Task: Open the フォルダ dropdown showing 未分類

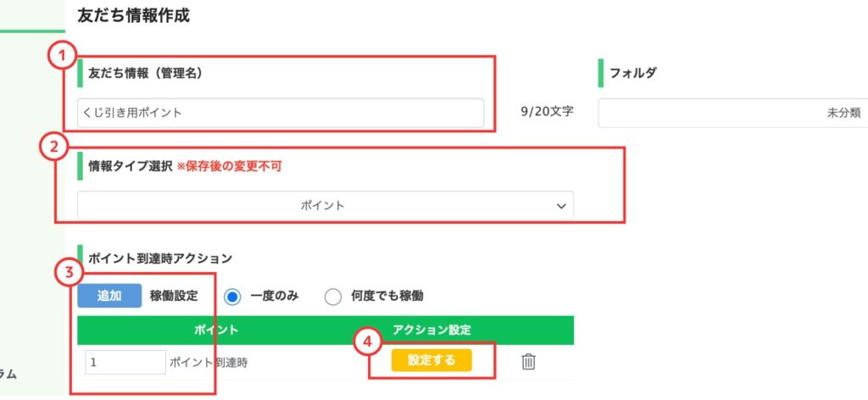Action: click(733, 113)
